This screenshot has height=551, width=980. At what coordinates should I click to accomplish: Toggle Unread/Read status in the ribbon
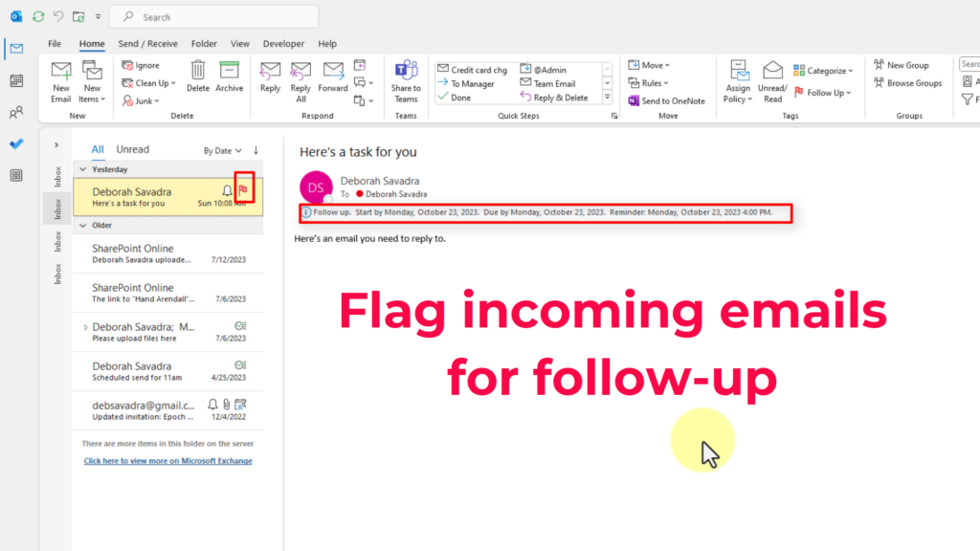(772, 81)
